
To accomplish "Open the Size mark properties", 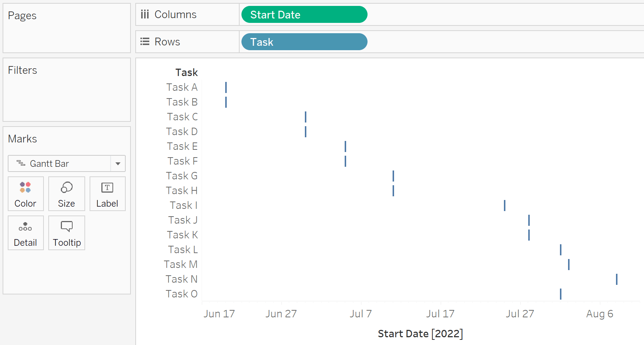I will click(66, 194).
